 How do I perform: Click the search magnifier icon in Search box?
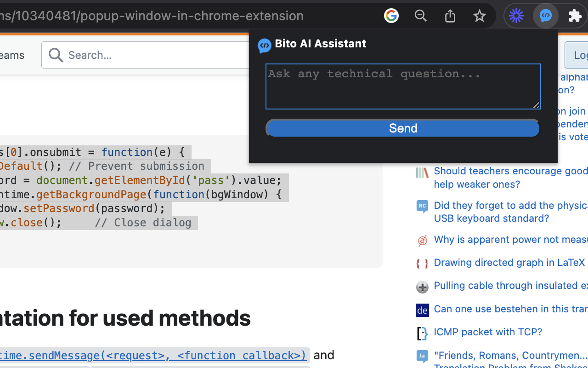[x=56, y=55]
